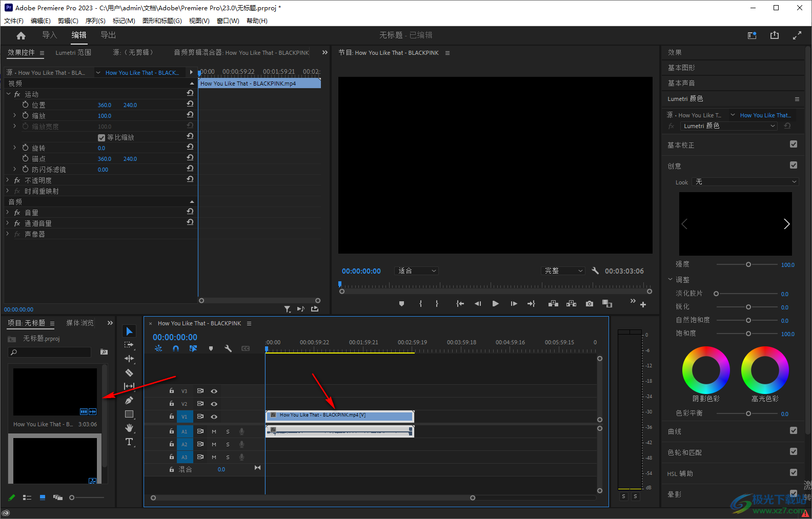The width and height of the screenshot is (812, 519).
Task: Hide track V3 with eye icon
Action: pos(214,391)
